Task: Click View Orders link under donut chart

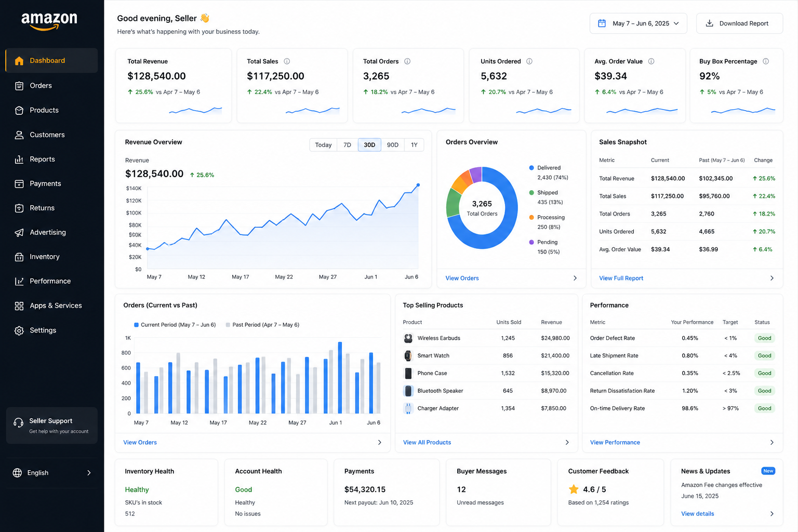Action: 462,278
